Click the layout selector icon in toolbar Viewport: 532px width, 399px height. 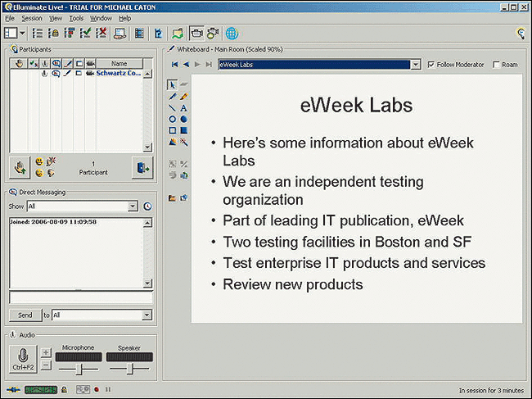click(11, 34)
